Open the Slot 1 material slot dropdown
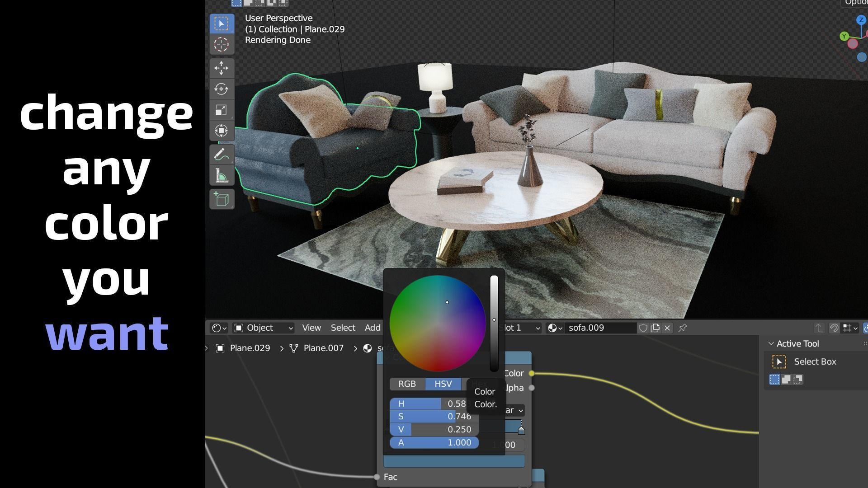868x488 pixels. [x=523, y=328]
